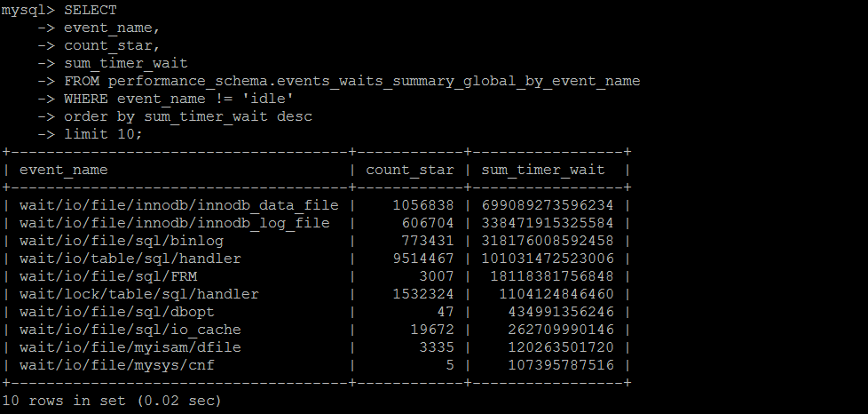Screen dimensions: 868x414
Task: Click the "10 rows in set" result line
Action: (113, 401)
